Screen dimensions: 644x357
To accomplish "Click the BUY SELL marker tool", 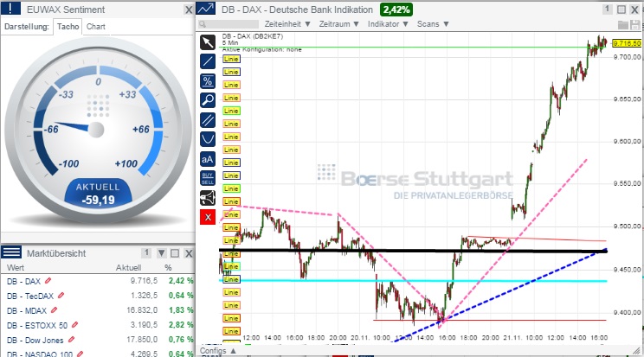I will pos(208,178).
